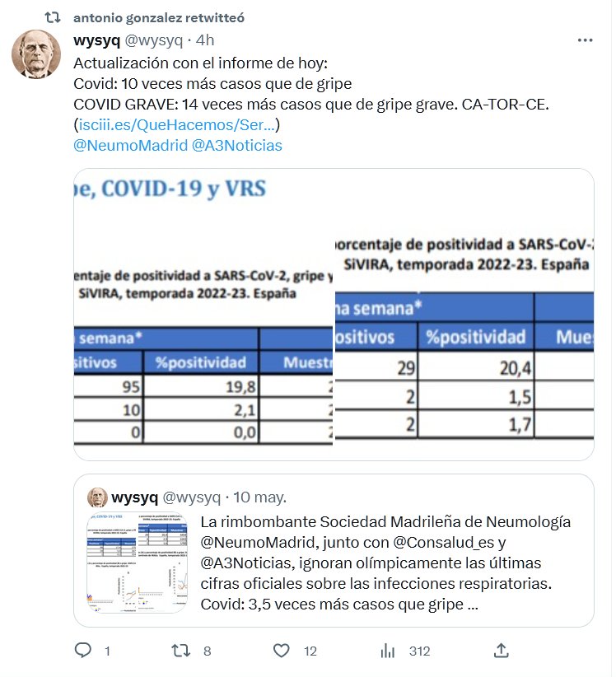
Task: Share the tweet using the share icon
Action: click(501, 651)
